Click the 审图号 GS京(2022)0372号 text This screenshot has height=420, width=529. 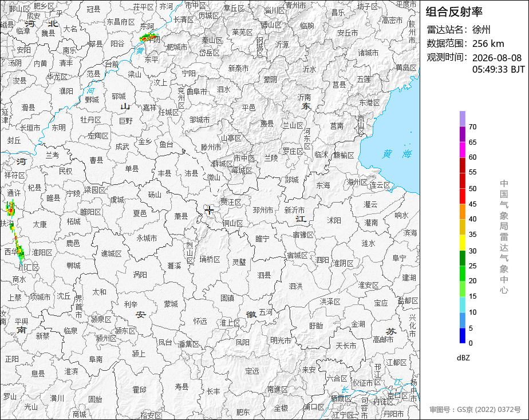click(x=475, y=410)
